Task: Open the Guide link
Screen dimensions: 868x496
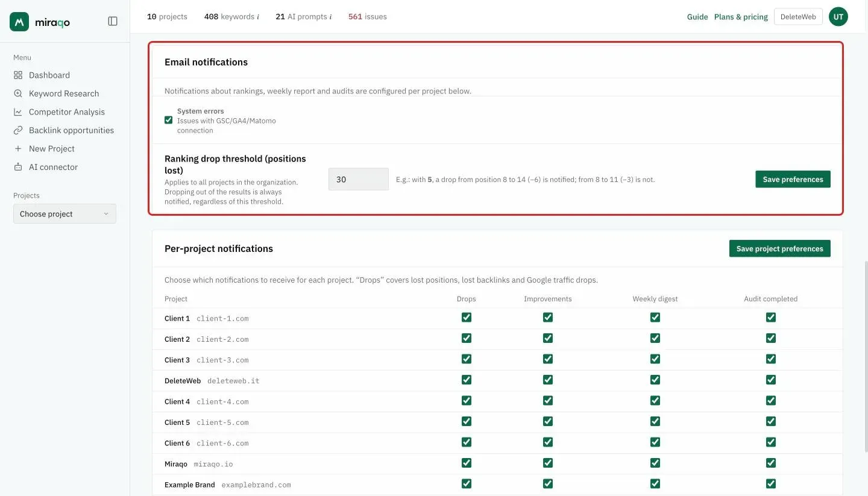Action: pos(697,17)
